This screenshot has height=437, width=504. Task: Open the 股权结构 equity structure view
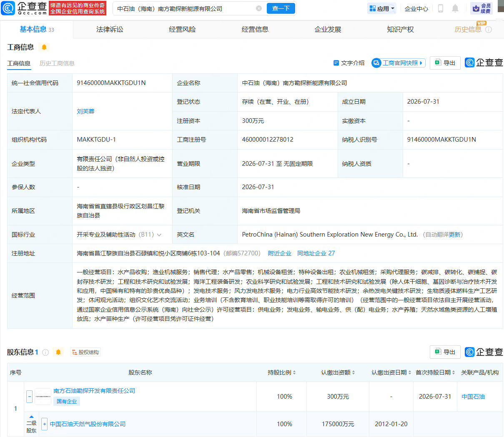point(85,352)
